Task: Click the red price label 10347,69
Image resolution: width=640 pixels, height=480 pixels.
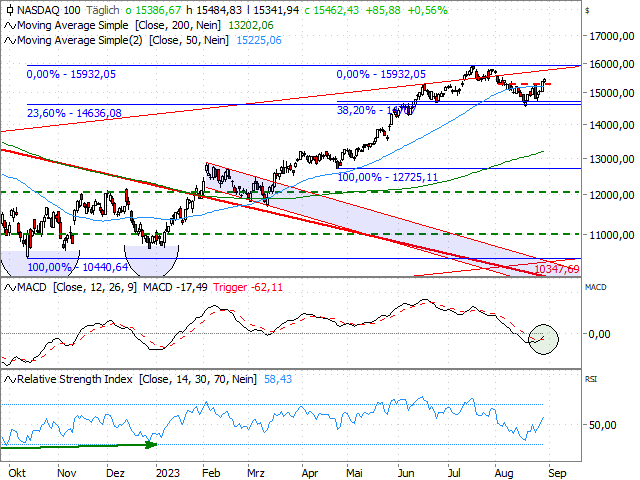Action: click(557, 269)
